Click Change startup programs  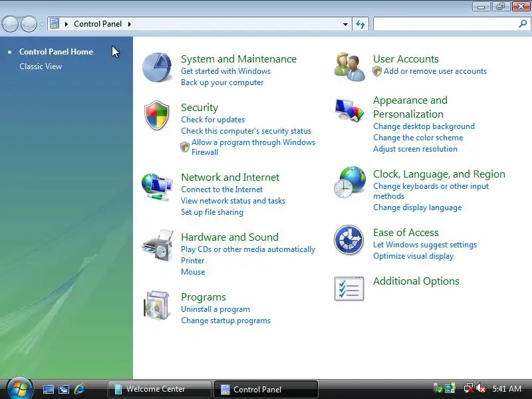pyautogui.click(x=225, y=321)
